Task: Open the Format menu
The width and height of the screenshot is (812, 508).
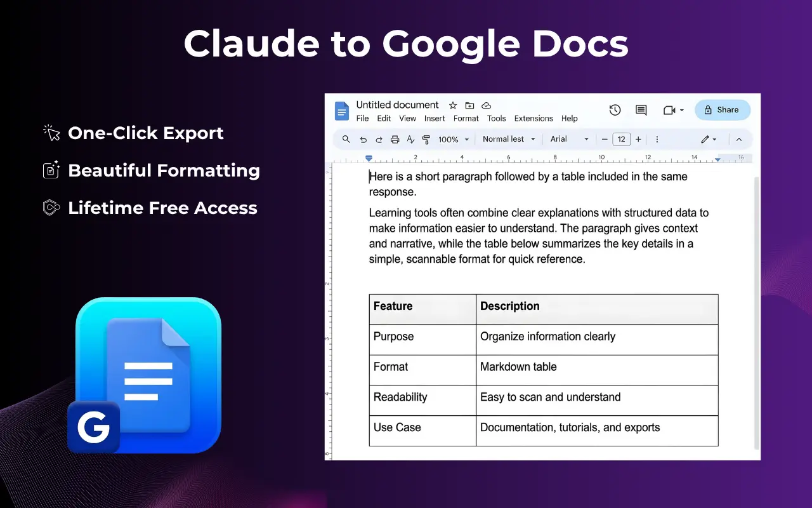Action: click(466, 119)
